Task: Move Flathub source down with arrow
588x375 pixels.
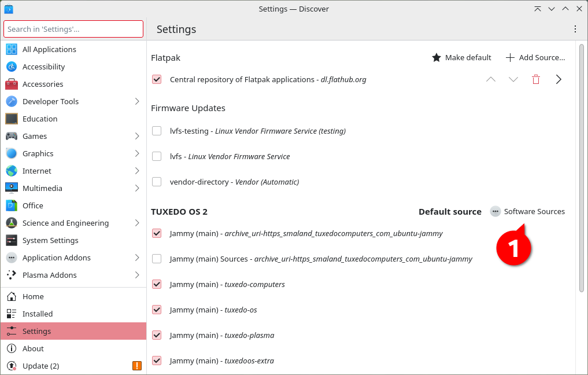Action: (x=513, y=79)
